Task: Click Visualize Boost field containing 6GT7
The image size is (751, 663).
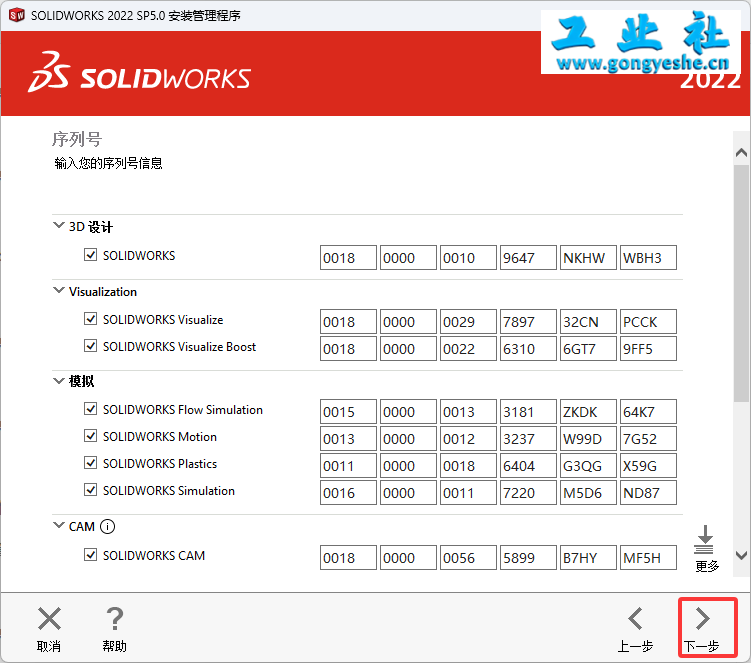Action: [588, 348]
